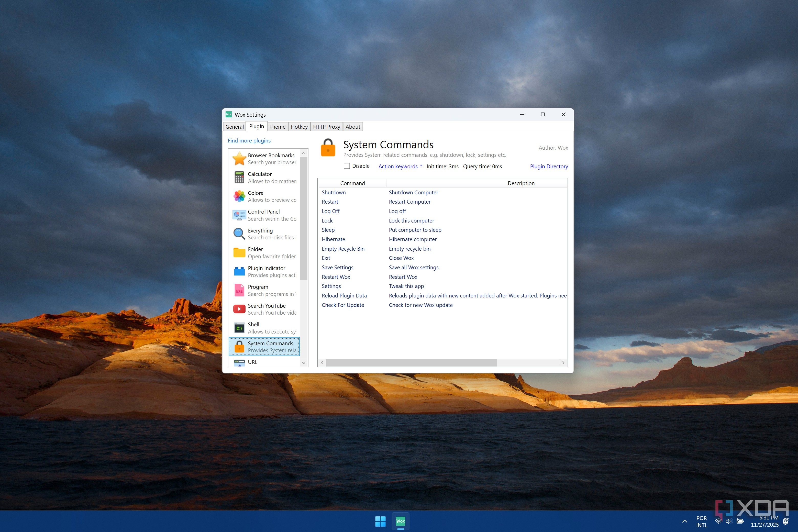
Task: Open the Theme tab
Action: coord(277,127)
